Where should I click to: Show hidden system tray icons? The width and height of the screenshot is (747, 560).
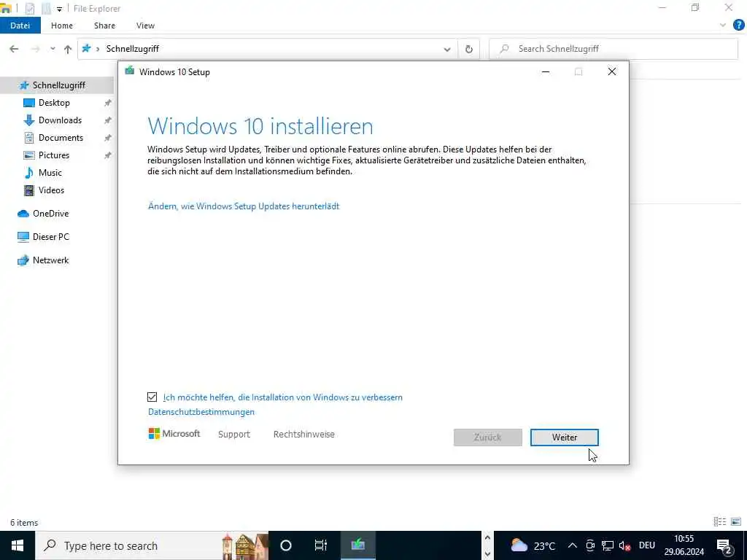coord(572,545)
